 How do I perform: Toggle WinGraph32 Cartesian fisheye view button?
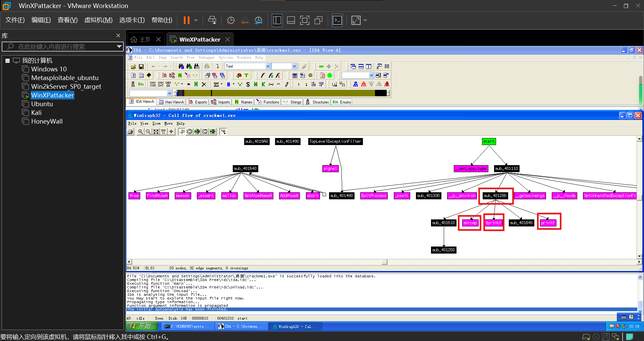pyautogui.click(x=205, y=132)
